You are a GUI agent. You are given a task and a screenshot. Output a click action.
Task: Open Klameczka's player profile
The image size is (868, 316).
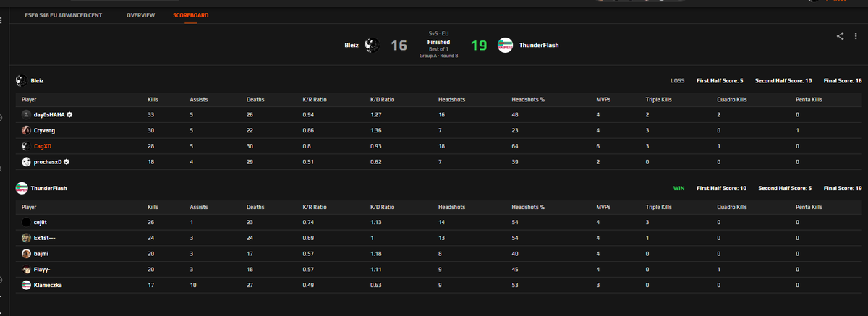48,286
